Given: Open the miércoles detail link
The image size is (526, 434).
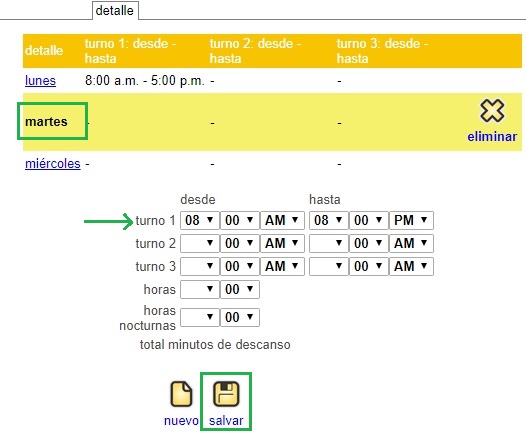Looking at the screenshot, I should click(x=53, y=164).
